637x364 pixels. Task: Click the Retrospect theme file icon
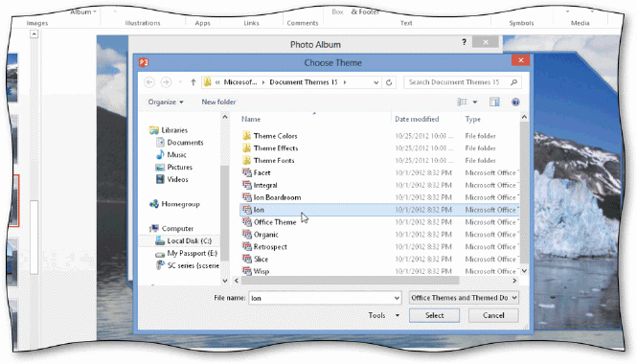pyautogui.click(x=246, y=246)
